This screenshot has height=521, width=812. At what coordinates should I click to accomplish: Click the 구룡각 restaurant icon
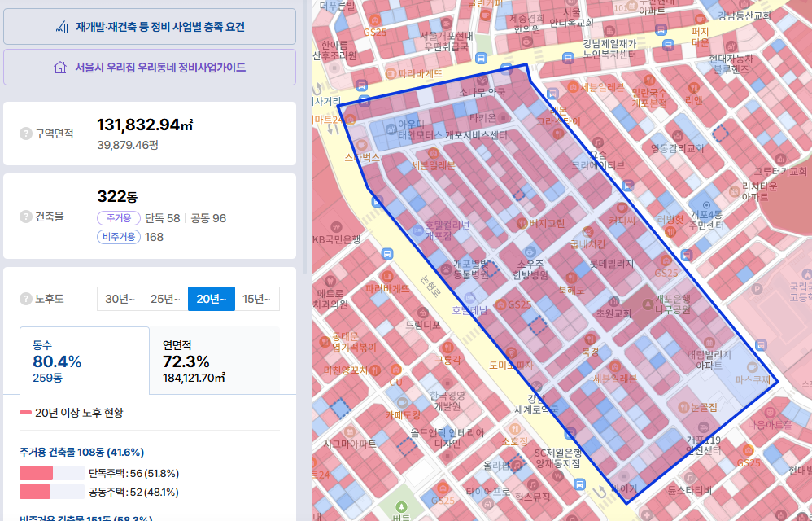pos(447,347)
